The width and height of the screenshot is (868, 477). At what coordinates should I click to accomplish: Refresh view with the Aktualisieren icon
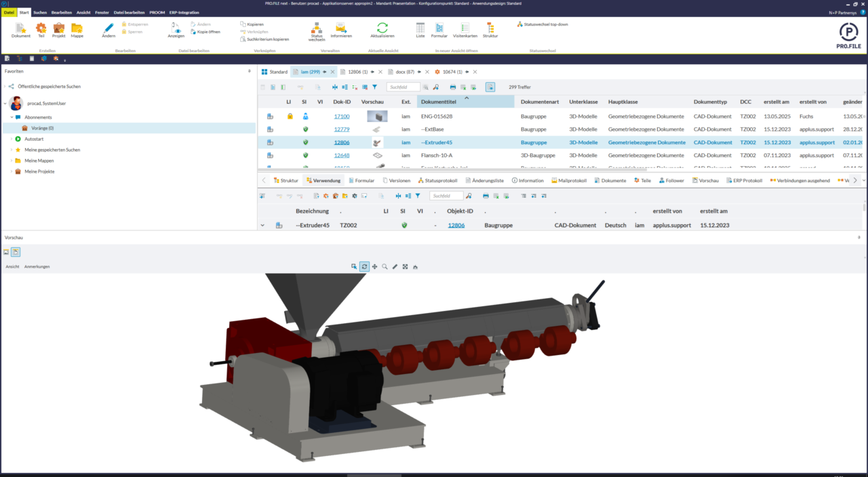click(x=382, y=30)
